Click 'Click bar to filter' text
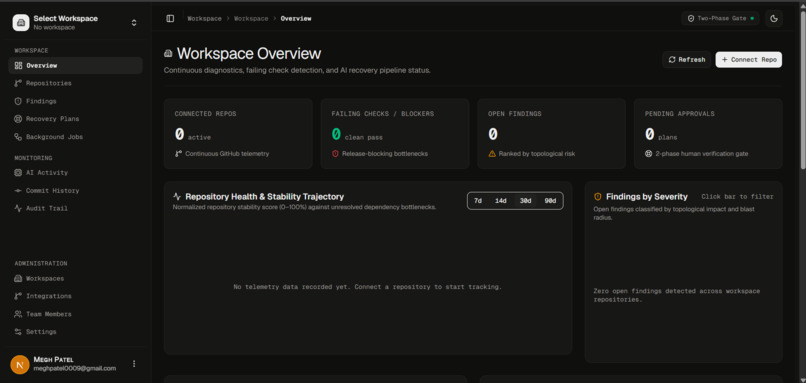Viewport: 806px width, 383px height. click(x=737, y=197)
